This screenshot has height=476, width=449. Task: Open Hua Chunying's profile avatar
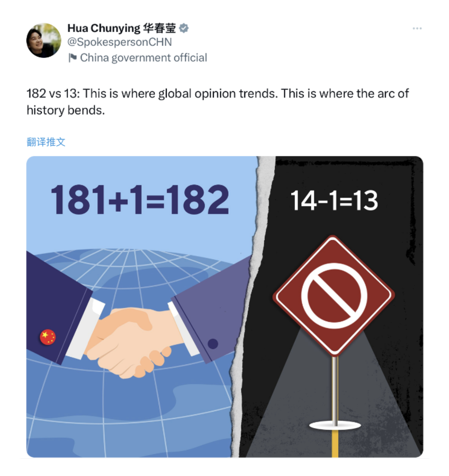tap(44, 40)
